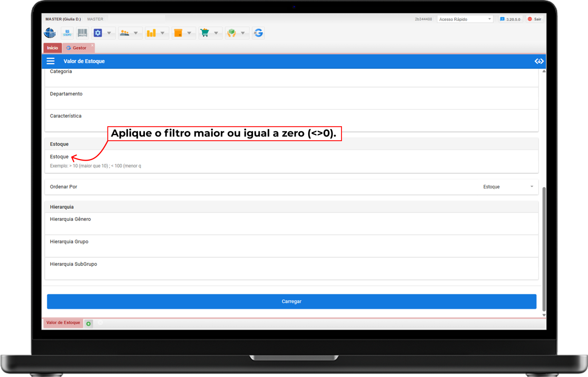Select the Valor de Estoque bottom tab
Image resolution: width=588 pixels, height=377 pixels.
pyautogui.click(x=63, y=323)
